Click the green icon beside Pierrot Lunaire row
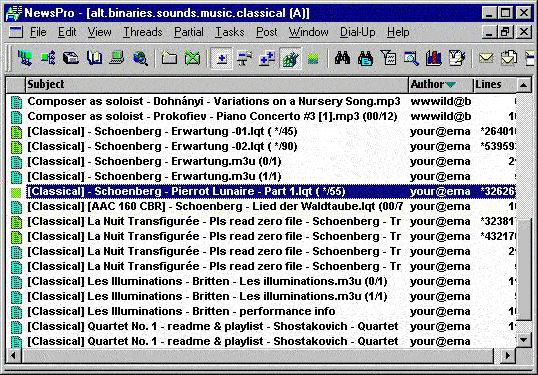Screen dimensions: 538x375 click(x=16, y=192)
